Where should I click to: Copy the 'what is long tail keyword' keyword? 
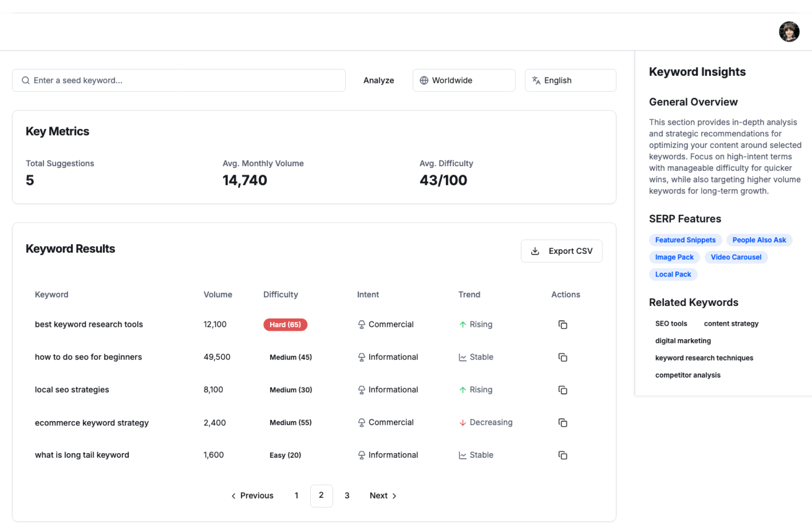562,455
